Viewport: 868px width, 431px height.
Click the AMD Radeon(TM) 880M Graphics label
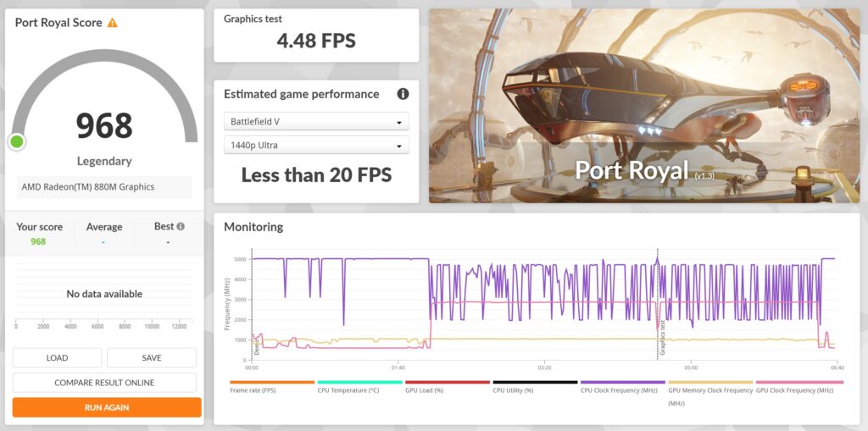[88, 187]
